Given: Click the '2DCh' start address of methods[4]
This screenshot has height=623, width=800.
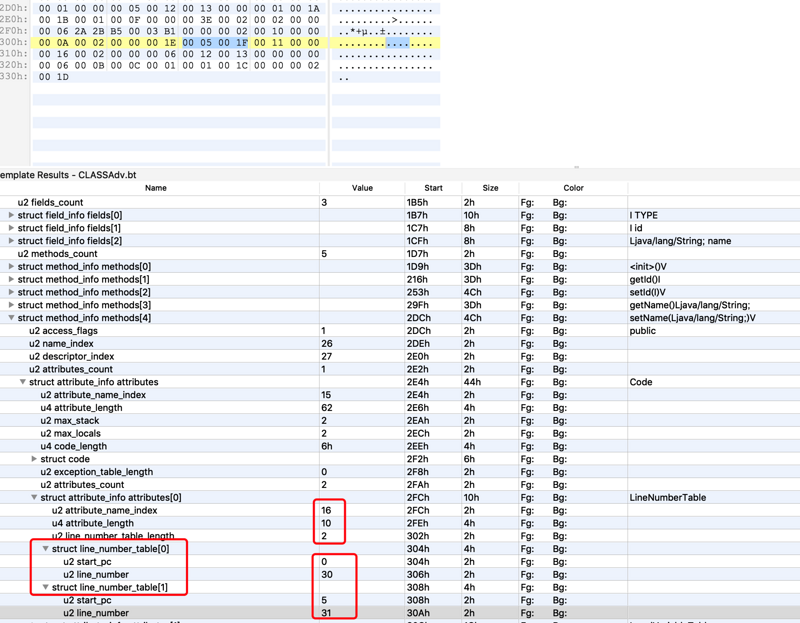Looking at the screenshot, I should tap(418, 317).
